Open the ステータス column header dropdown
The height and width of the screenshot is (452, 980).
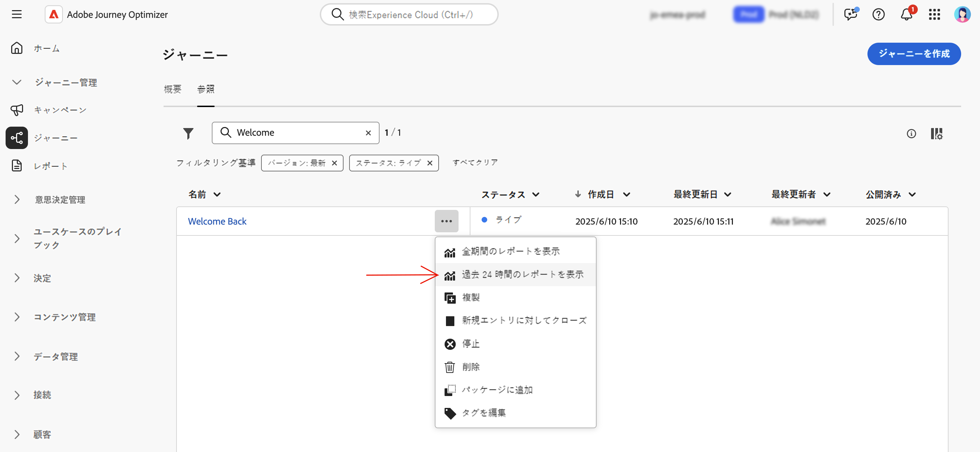point(536,195)
